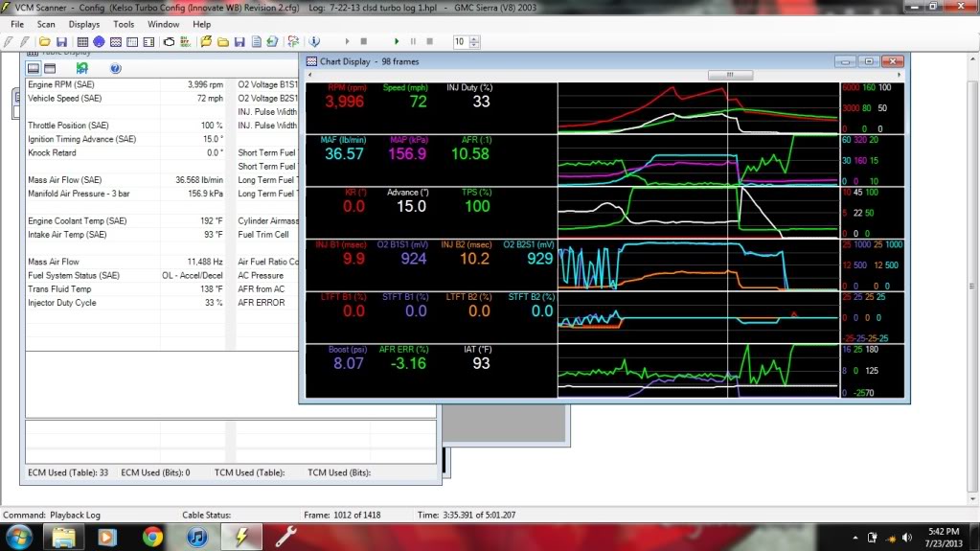Open the blue circle Gauge Display
This screenshot has width=980, height=551.
click(99, 42)
